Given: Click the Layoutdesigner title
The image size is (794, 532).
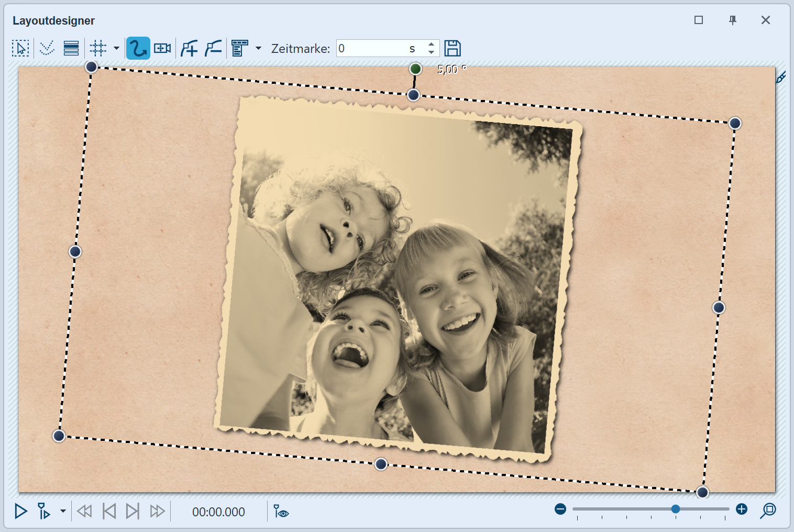Looking at the screenshot, I should pos(54,20).
